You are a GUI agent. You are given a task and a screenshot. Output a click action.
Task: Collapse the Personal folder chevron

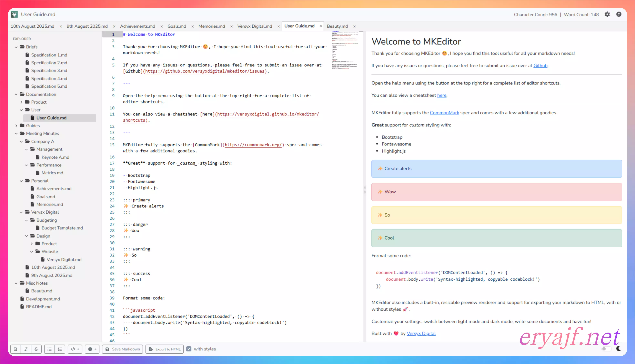[x=21, y=181]
